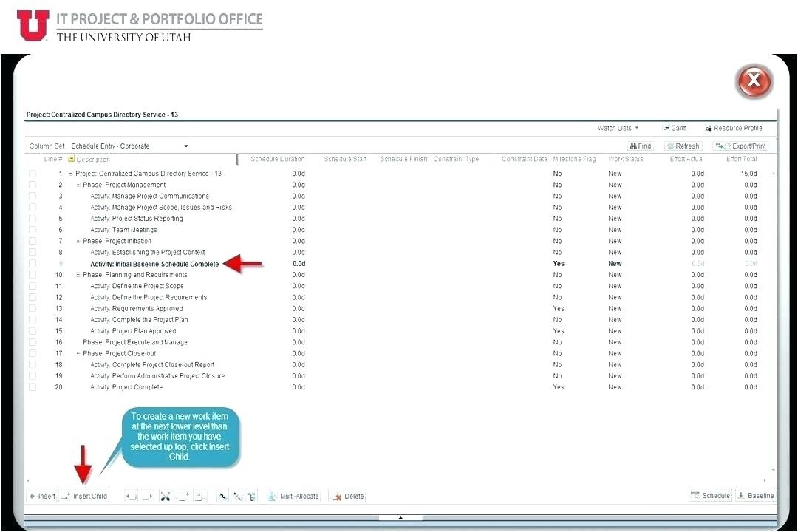Click the scissors Cut icon
The height and width of the screenshot is (532, 798).
coord(165,497)
